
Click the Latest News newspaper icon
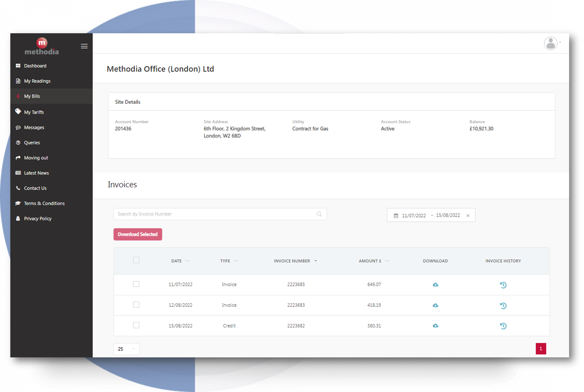point(18,173)
